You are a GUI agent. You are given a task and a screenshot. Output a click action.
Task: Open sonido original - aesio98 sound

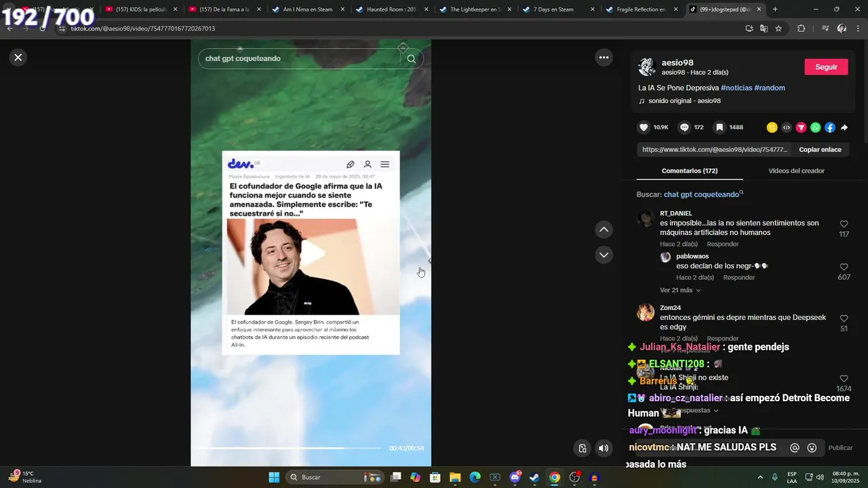pyautogui.click(x=684, y=101)
